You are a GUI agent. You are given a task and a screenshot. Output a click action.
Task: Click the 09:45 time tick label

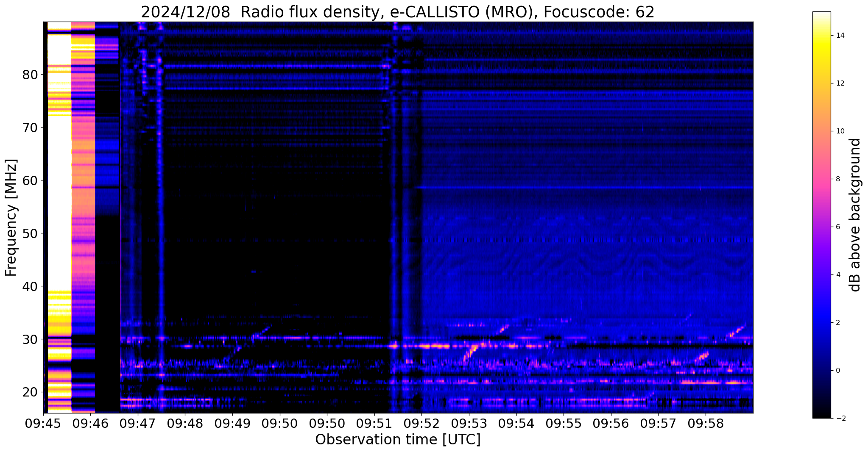43,423
